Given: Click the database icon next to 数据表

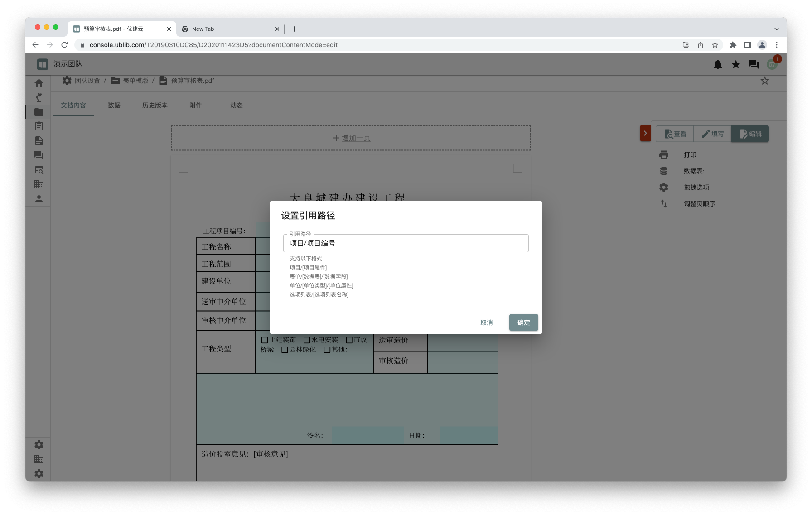Looking at the screenshot, I should [664, 171].
